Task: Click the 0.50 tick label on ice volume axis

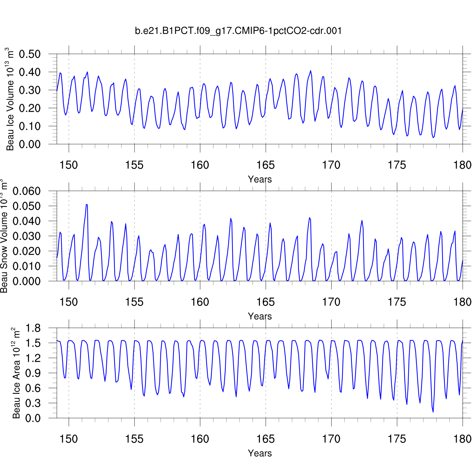Action: coord(30,54)
